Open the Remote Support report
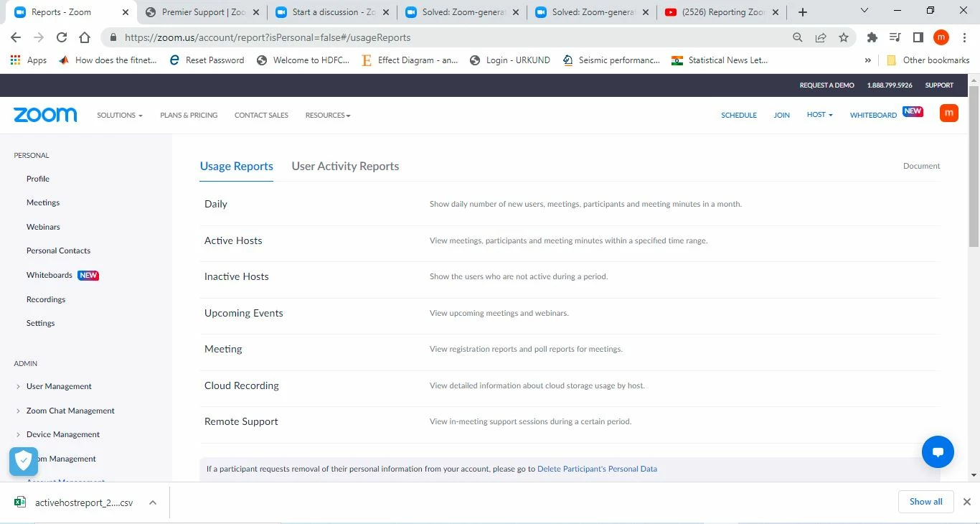Image resolution: width=980 pixels, height=524 pixels. [241, 421]
